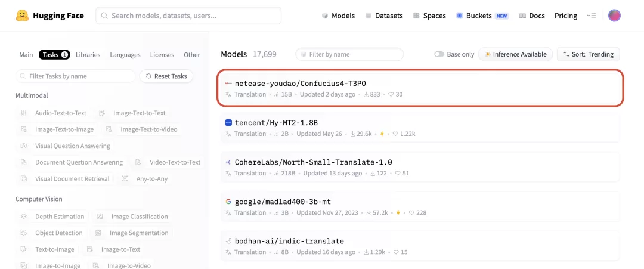
Task: Select the Image Classification task
Action: (x=132, y=217)
